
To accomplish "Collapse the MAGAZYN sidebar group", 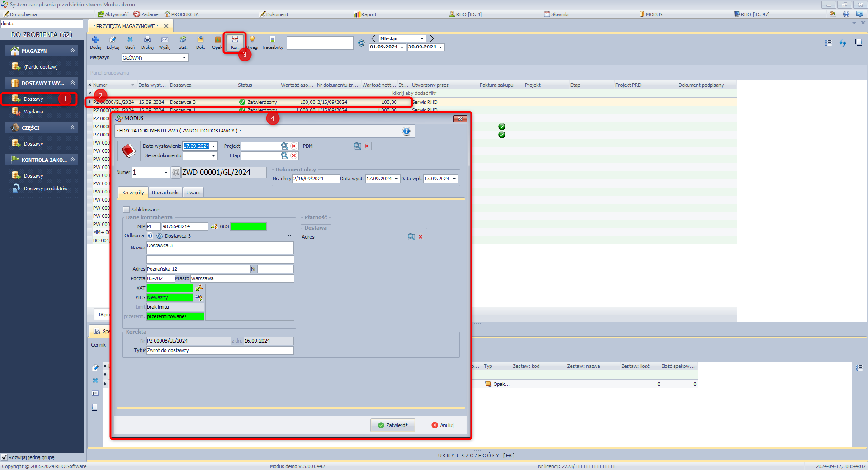I will [x=72, y=51].
